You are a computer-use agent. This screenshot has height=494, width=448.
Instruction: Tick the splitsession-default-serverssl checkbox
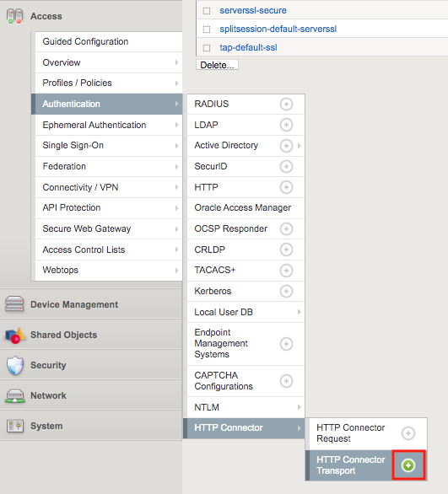pyautogui.click(x=207, y=30)
